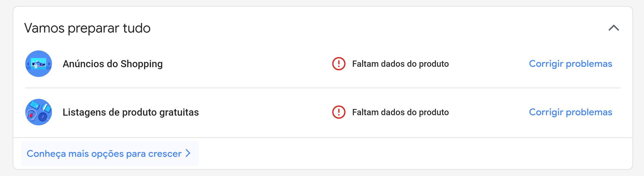Open "Corrigir problemas" for Anúncios do Shopping
This screenshot has width=644, height=176.
pos(570,64)
